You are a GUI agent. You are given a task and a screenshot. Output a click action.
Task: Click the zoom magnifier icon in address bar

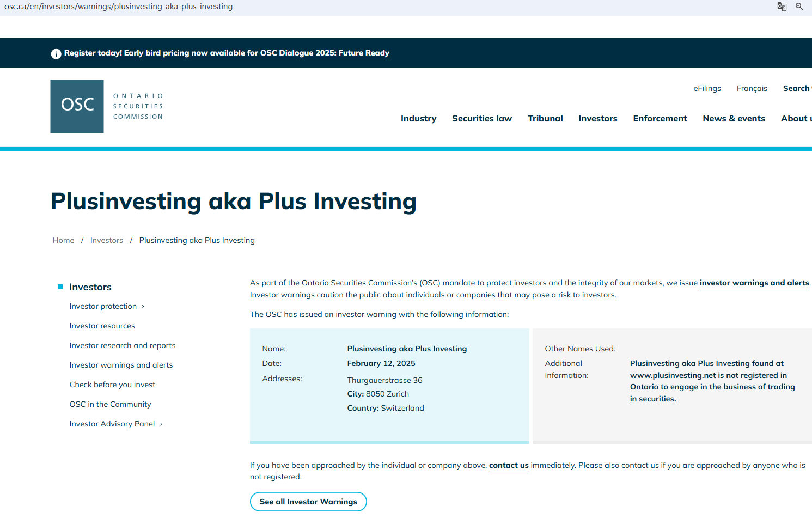(x=799, y=7)
